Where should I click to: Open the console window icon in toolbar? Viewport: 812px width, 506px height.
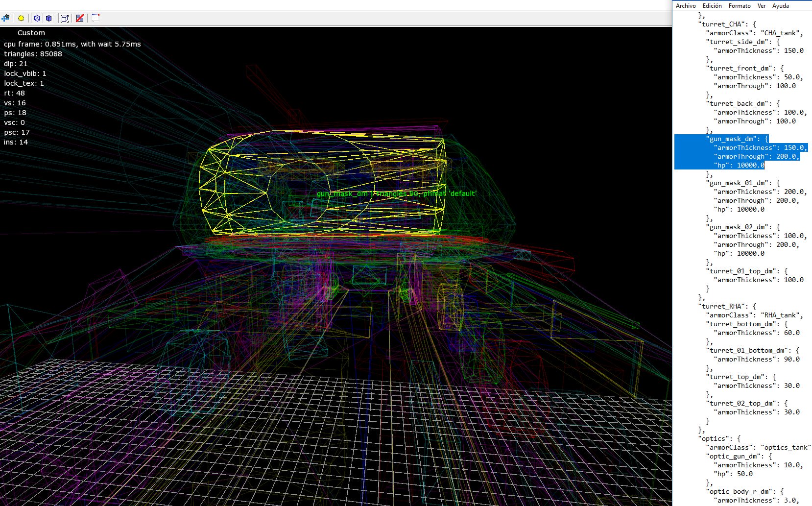(x=96, y=18)
